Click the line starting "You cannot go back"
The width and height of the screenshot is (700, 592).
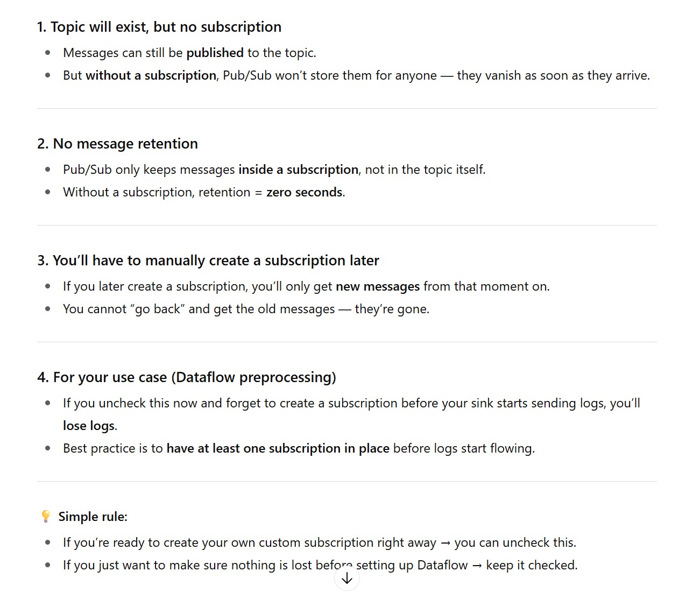pos(246,309)
